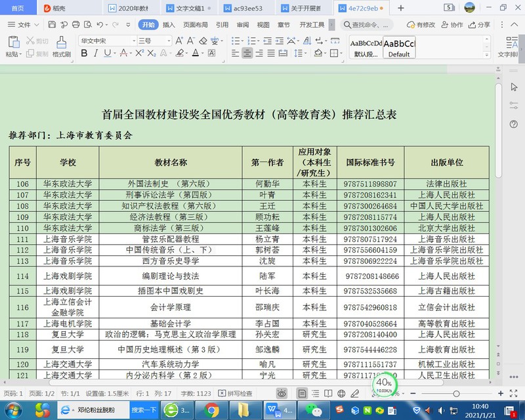Open the 插入 ribbon tab
The height and width of the screenshot is (420, 525).
169,25
